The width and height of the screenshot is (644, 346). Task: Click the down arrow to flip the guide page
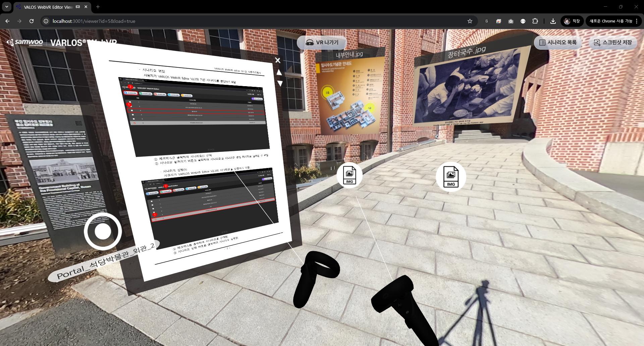click(279, 83)
